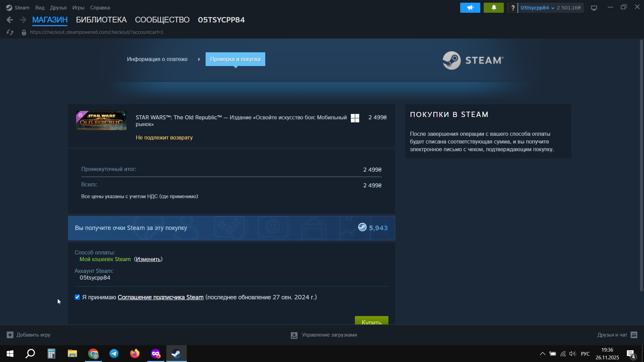Open the Вид menu
Screen dimensions: 644x362
pyautogui.click(x=40, y=8)
